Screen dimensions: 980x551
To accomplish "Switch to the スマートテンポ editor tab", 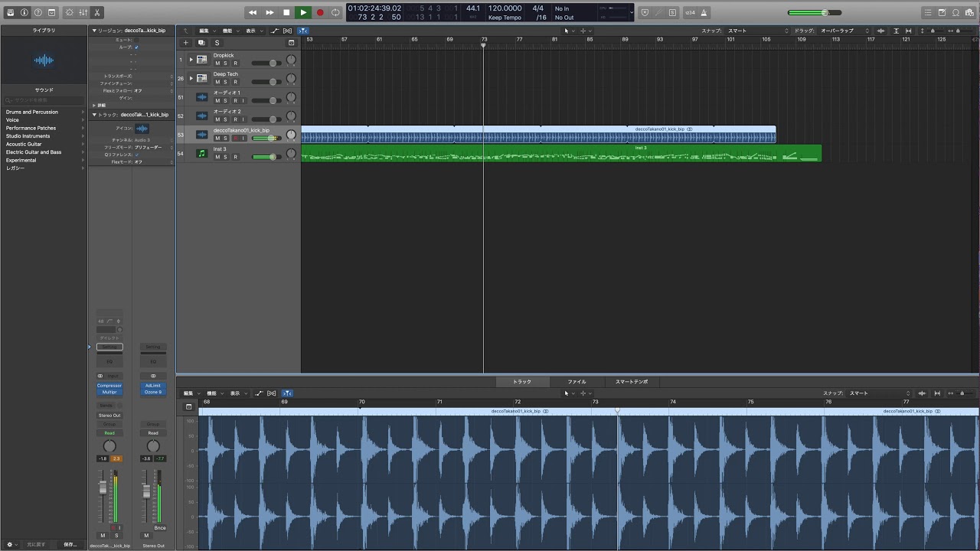I will click(632, 382).
